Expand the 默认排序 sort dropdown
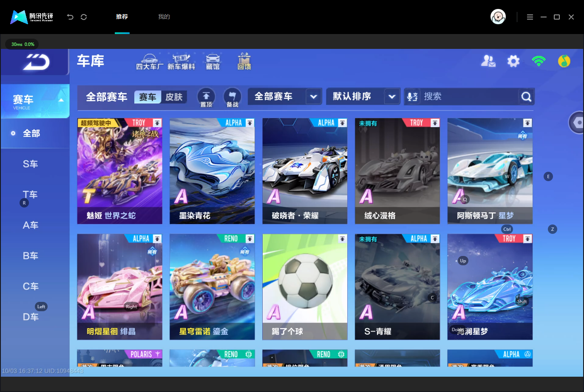The image size is (584, 392). click(392, 97)
